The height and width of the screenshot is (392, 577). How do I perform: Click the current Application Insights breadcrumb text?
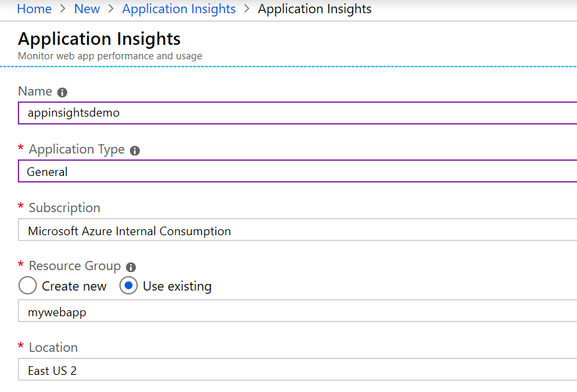click(x=315, y=9)
